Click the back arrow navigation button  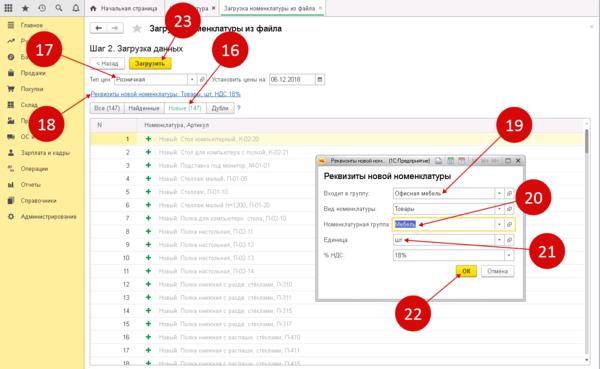click(98, 28)
